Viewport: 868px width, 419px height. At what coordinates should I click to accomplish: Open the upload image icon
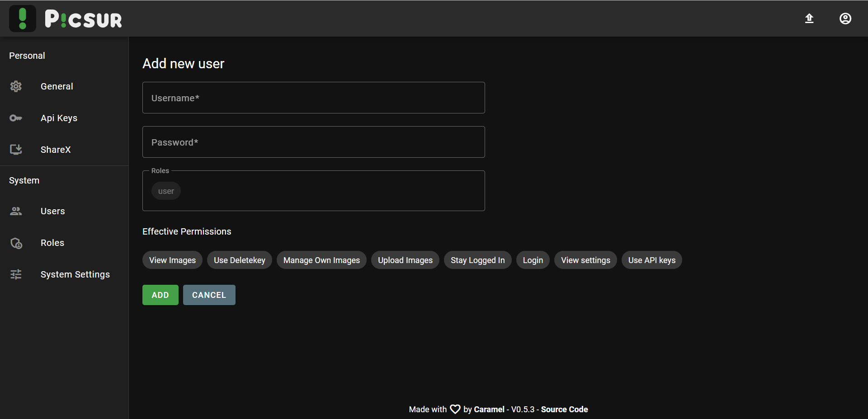tap(809, 19)
